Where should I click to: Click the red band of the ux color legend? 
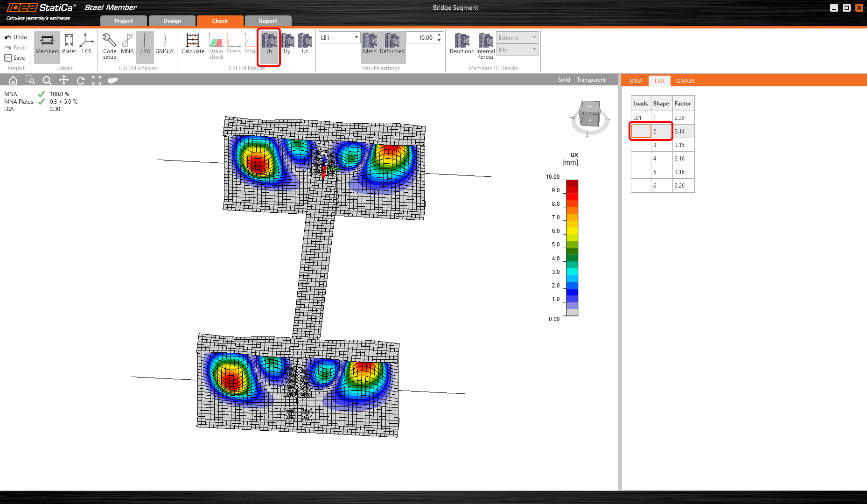[572, 190]
